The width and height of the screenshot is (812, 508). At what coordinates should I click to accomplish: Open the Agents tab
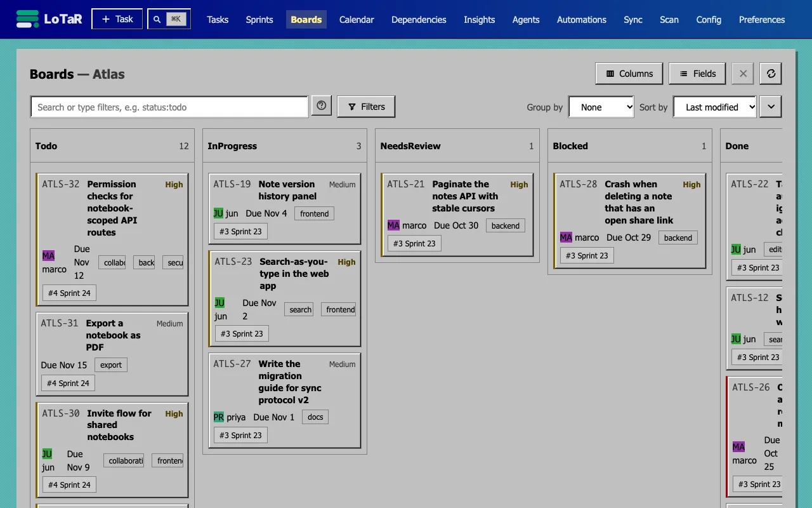tap(526, 20)
